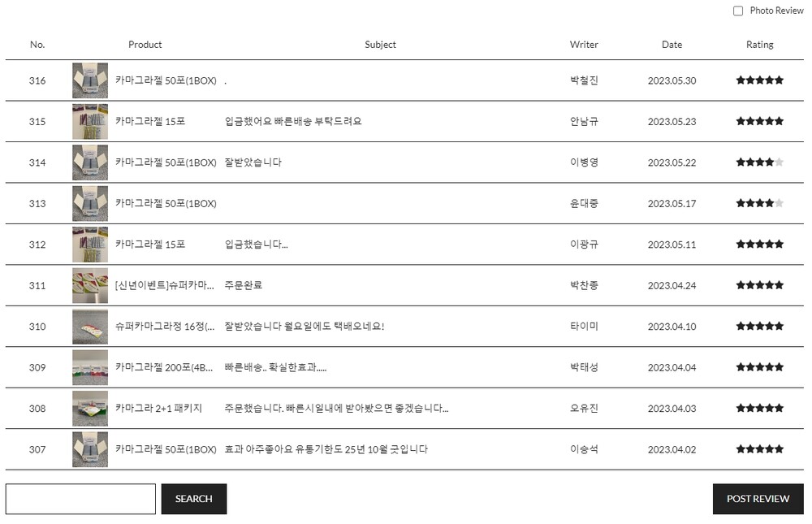Click product thumbnail for review 316
Viewport: 812px width, 524px height.
(x=90, y=80)
